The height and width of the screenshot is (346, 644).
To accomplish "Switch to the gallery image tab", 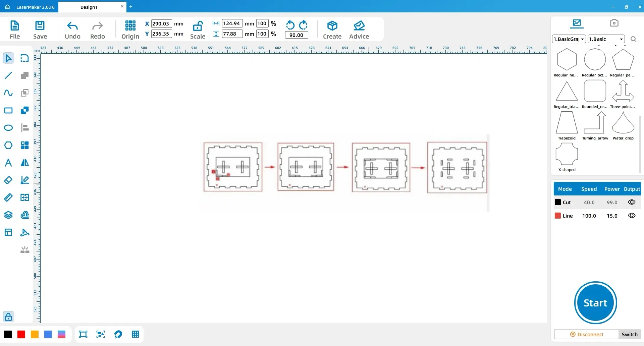I will pyautogui.click(x=577, y=23).
